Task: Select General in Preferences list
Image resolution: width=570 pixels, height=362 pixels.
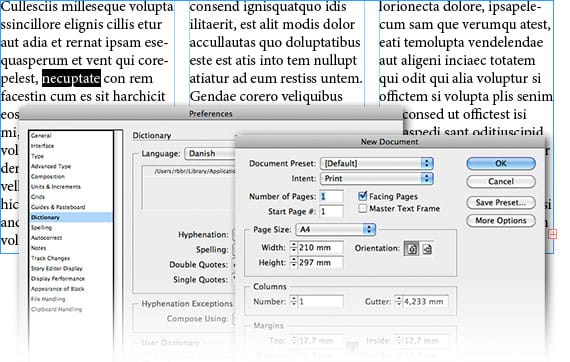Action: 71,136
